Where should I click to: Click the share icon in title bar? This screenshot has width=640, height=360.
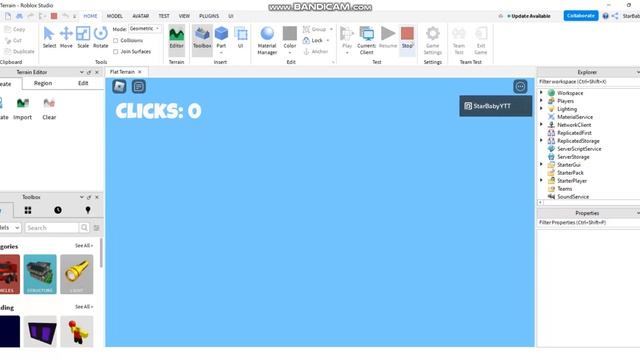tap(615, 16)
